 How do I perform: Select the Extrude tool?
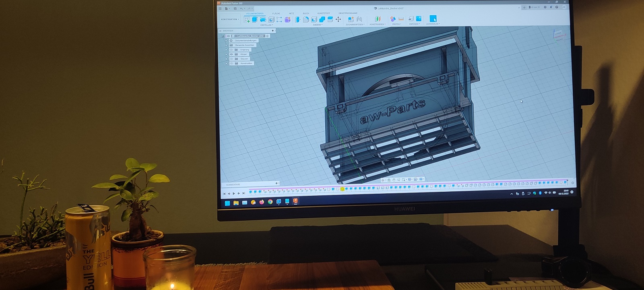pos(255,19)
